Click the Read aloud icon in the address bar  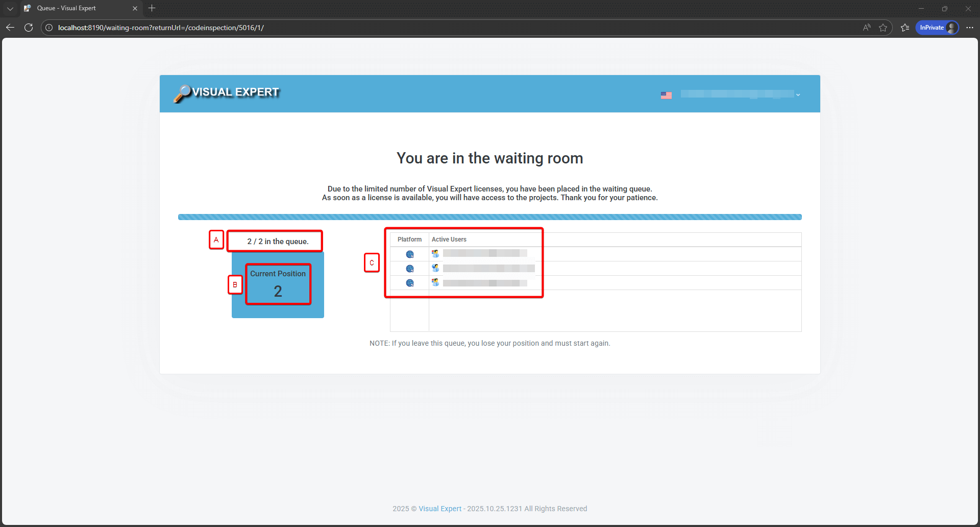click(x=867, y=28)
